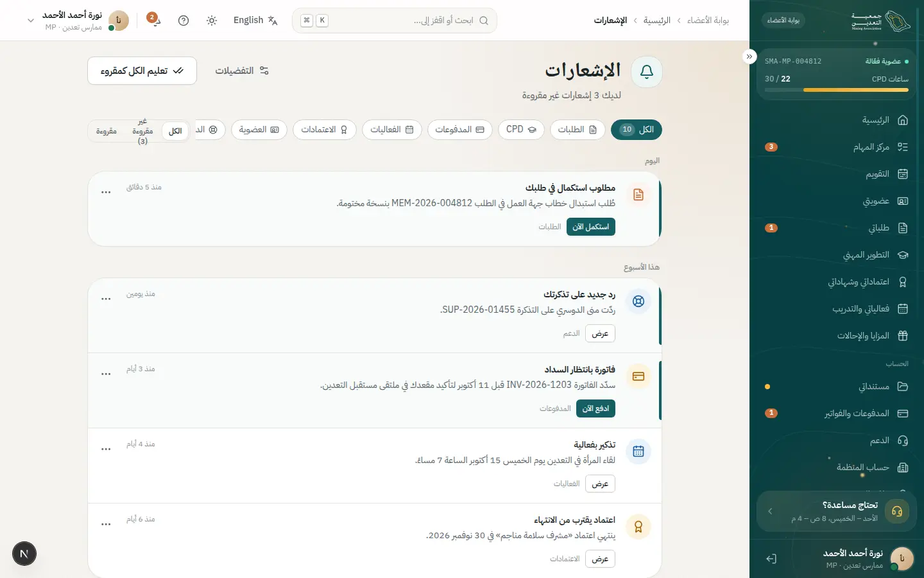Click the search field ابحث أو اقفز إلى
The width and height of the screenshot is (924, 578).
click(x=395, y=21)
